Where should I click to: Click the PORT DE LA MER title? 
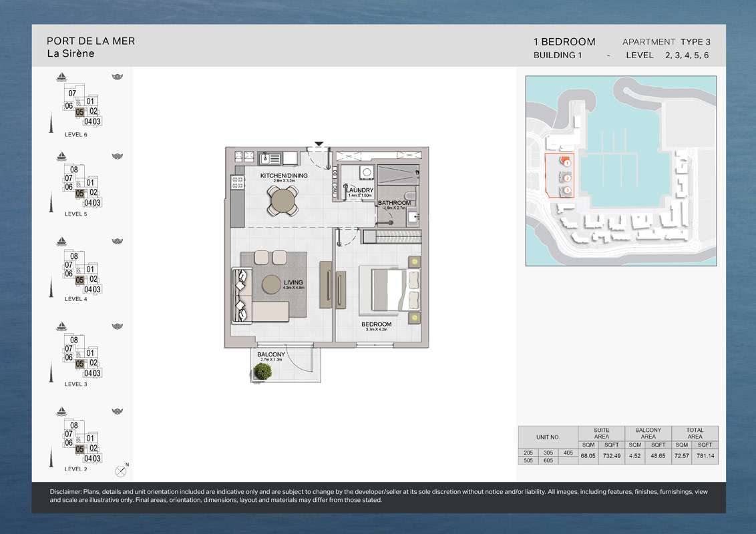click(91, 41)
